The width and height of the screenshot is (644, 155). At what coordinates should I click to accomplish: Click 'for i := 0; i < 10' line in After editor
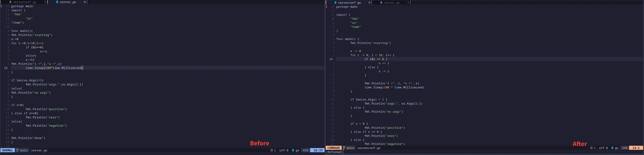pos(372,55)
